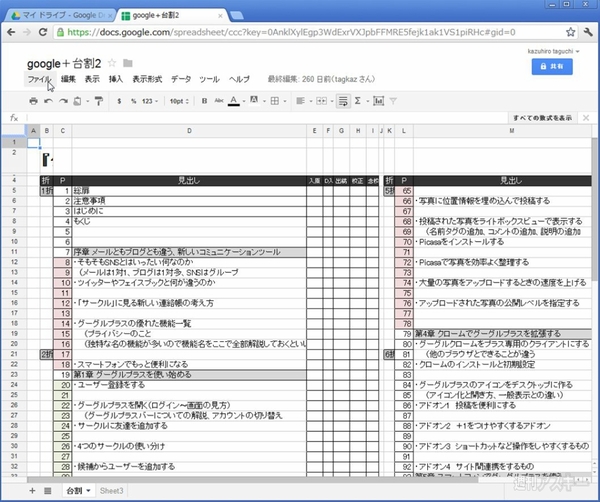Open the all sheets list icon
The width and height of the screenshot is (600, 502).
(x=48, y=491)
